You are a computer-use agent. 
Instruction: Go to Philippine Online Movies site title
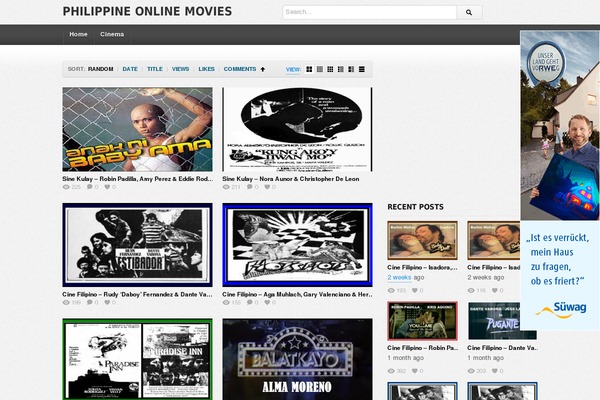[147, 11]
